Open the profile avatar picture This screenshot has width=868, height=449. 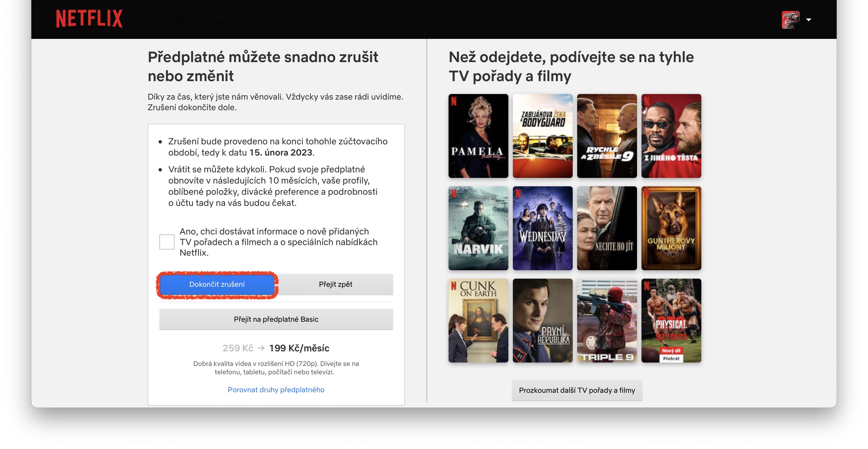tap(790, 20)
